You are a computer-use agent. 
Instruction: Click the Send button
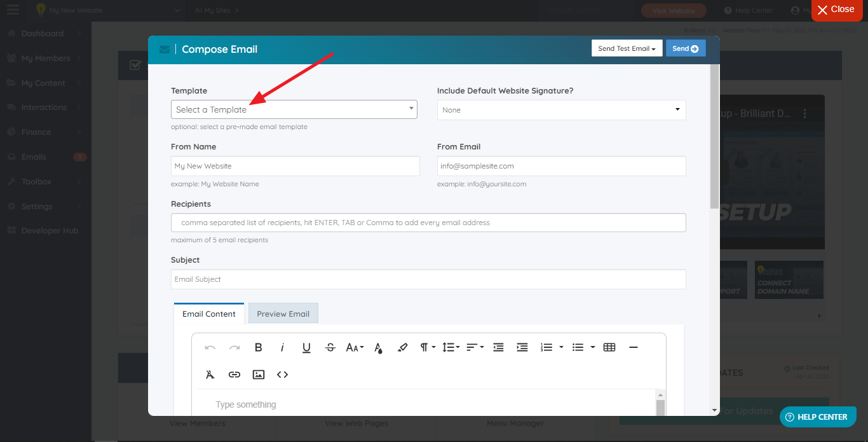pos(686,48)
